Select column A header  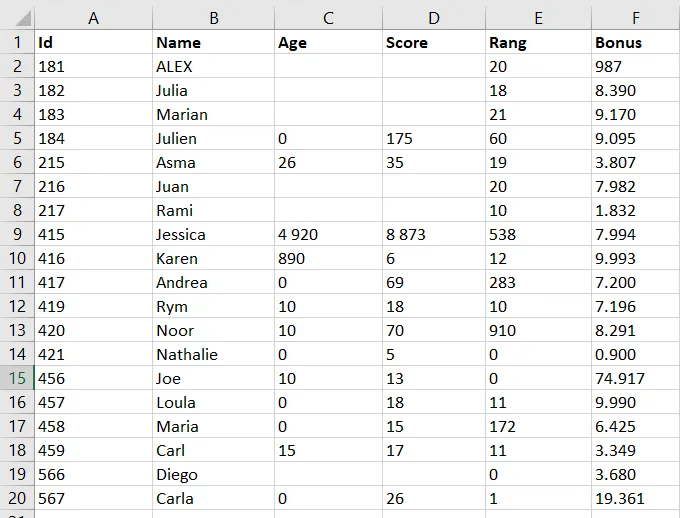[x=93, y=18]
